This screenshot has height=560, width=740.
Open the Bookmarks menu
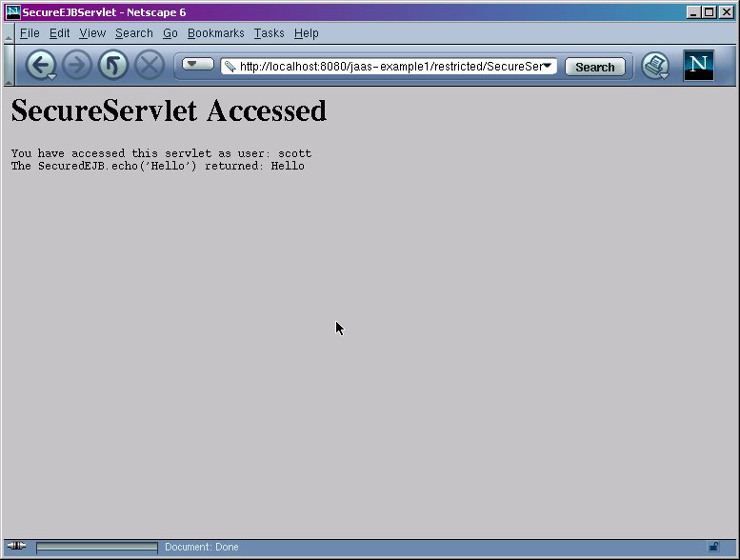coord(215,33)
